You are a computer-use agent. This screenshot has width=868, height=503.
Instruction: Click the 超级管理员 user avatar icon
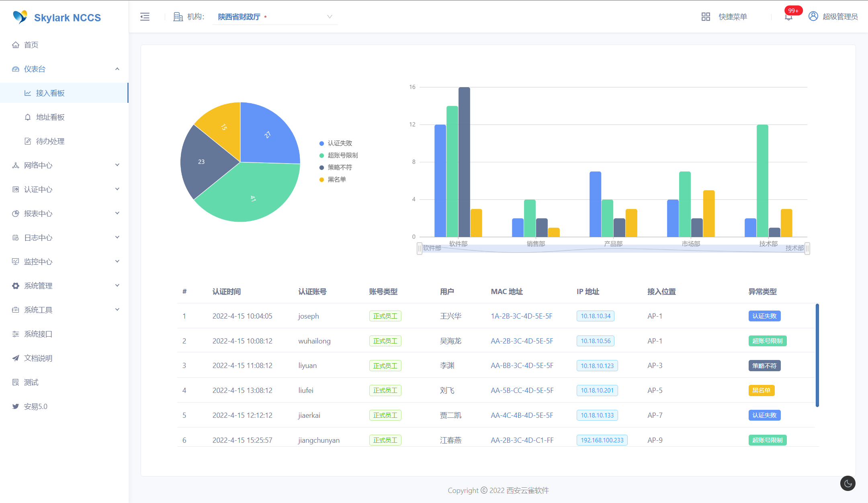(813, 16)
